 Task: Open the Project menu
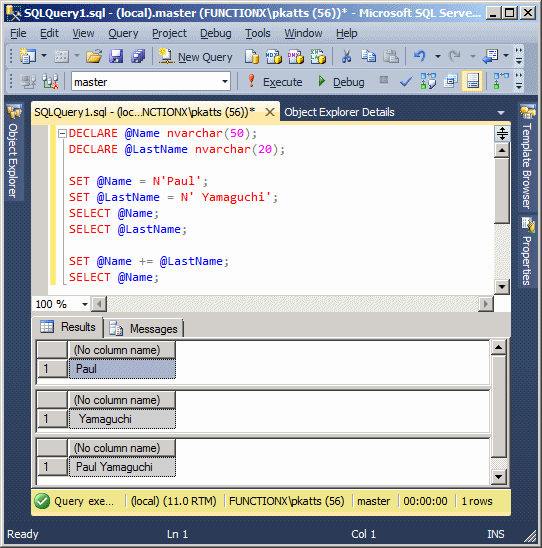pyautogui.click(x=169, y=34)
